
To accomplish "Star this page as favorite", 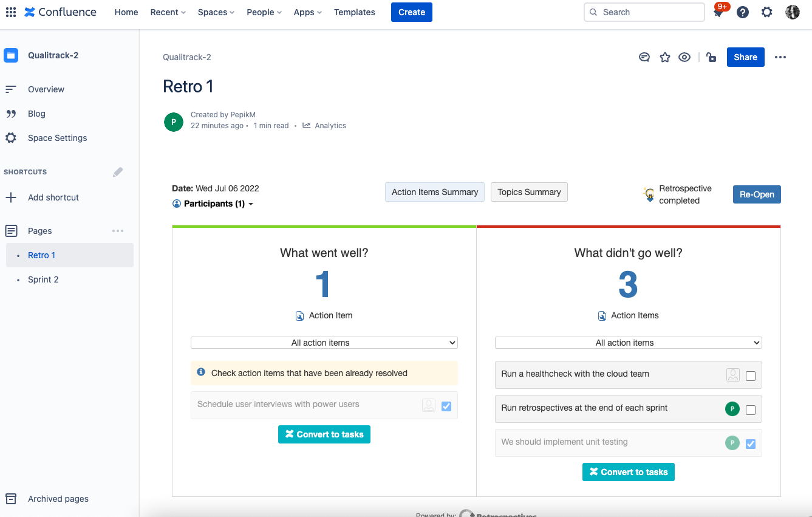I will click(665, 57).
